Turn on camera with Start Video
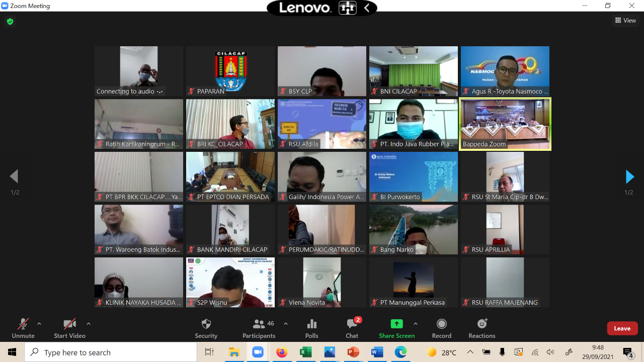Screen dimensions: 644x362 (69, 324)
